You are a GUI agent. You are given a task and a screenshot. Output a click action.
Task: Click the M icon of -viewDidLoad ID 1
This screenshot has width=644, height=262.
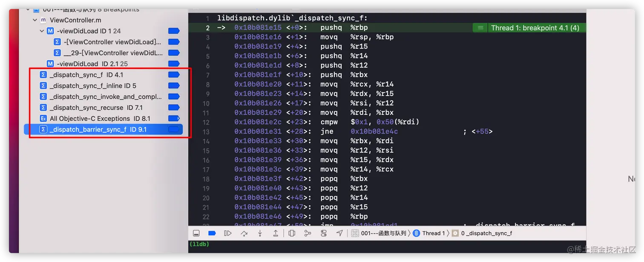point(50,31)
